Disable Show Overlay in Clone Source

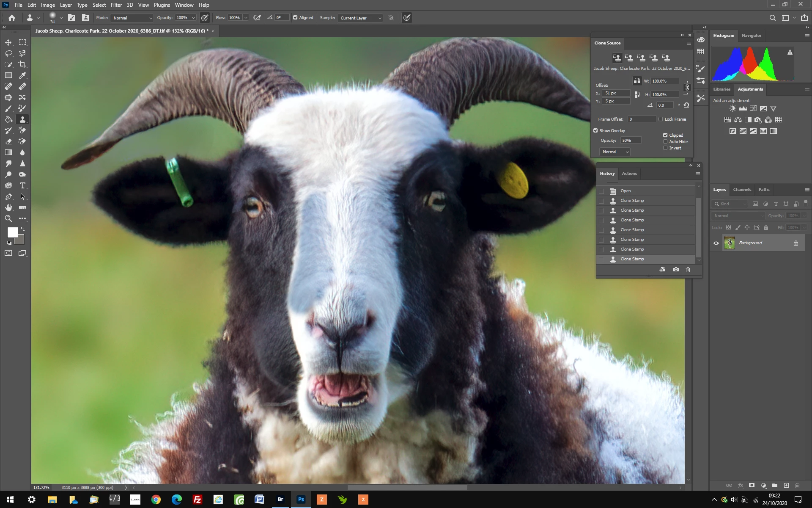595,130
